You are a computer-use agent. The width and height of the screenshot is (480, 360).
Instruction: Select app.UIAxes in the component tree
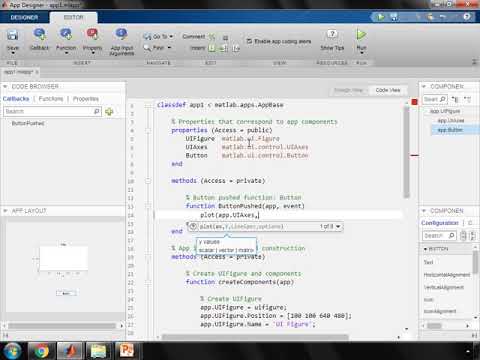pyautogui.click(x=451, y=121)
